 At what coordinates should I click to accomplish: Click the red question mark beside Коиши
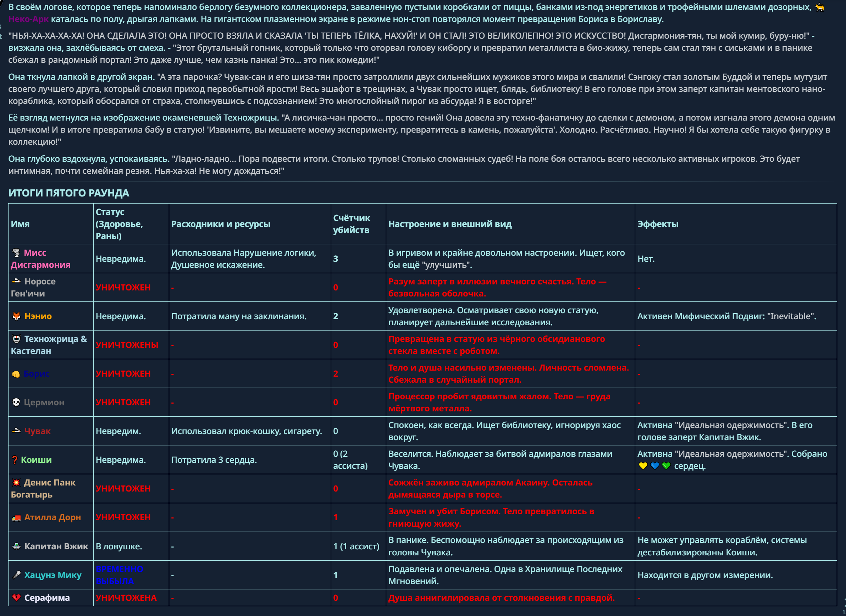(x=15, y=460)
